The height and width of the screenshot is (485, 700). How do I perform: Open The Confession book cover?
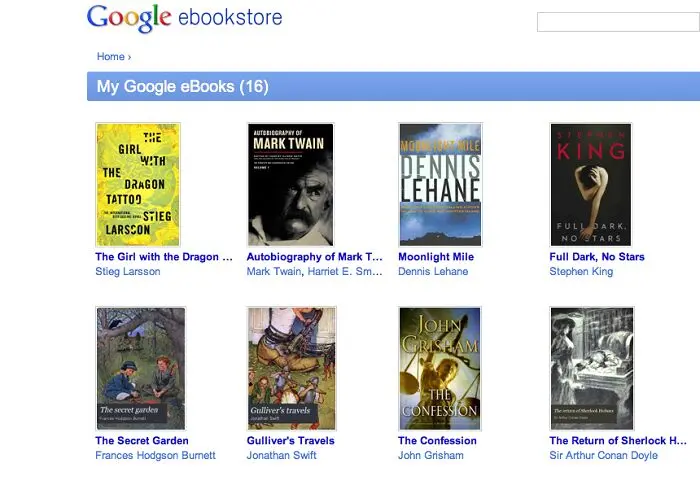click(440, 368)
